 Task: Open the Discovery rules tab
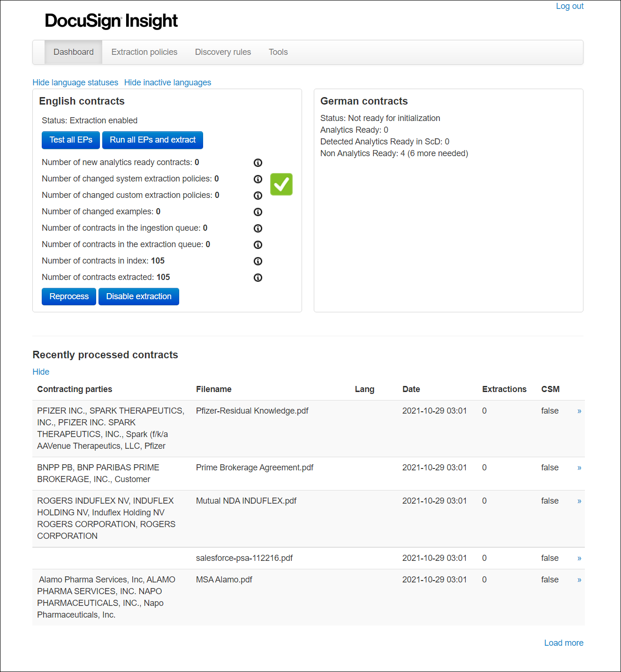pos(223,52)
